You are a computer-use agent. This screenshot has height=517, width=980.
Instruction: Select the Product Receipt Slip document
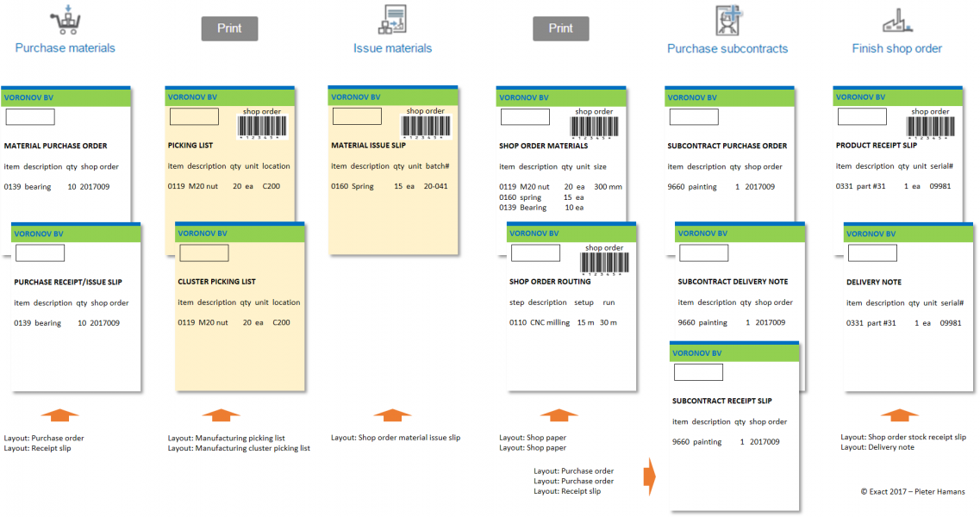[x=896, y=146]
